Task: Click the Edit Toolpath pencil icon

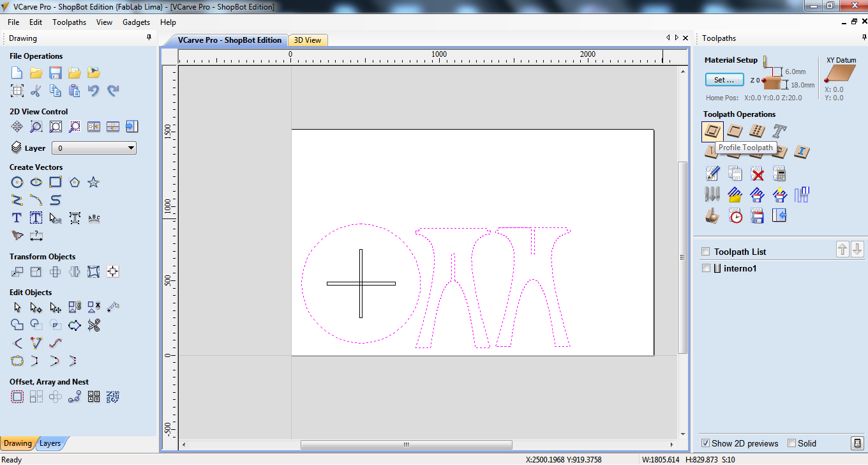Action: (x=712, y=174)
